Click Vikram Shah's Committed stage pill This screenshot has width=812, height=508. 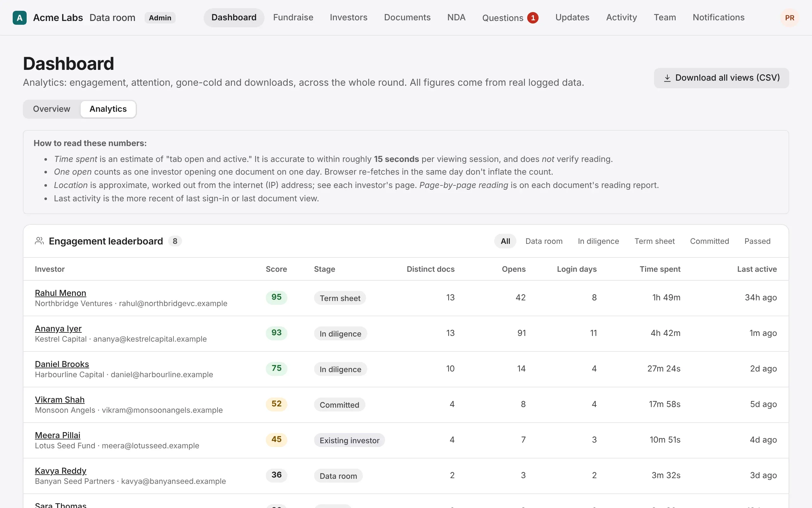[x=339, y=405]
